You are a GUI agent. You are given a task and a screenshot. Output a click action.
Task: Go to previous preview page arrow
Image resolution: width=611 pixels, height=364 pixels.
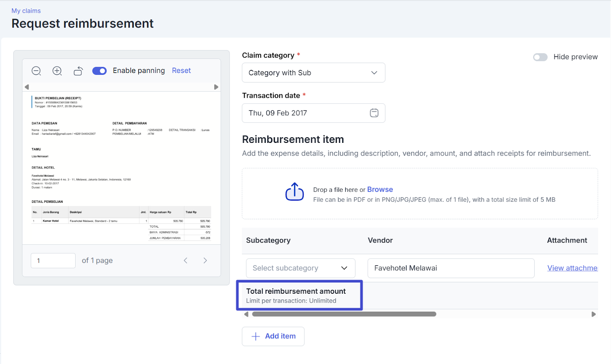(x=186, y=260)
